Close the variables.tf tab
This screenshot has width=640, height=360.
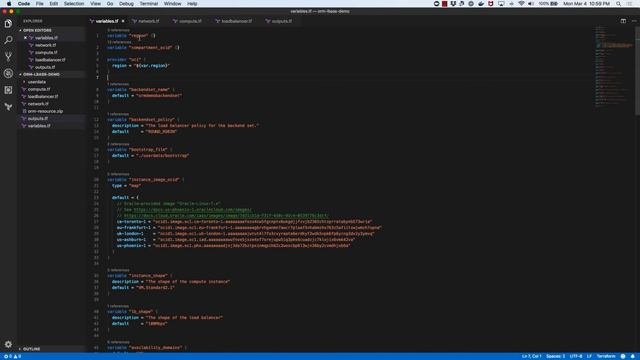pyautogui.click(x=123, y=21)
